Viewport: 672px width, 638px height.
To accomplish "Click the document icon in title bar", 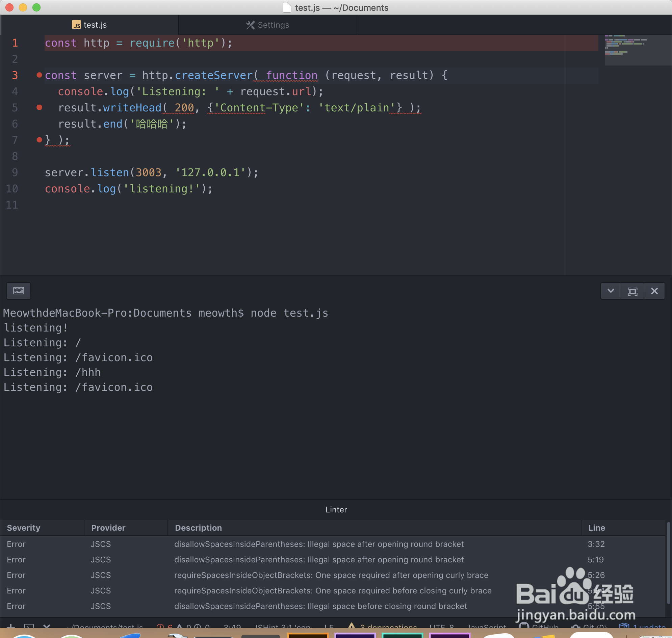I will pyautogui.click(x=287, y=7).
